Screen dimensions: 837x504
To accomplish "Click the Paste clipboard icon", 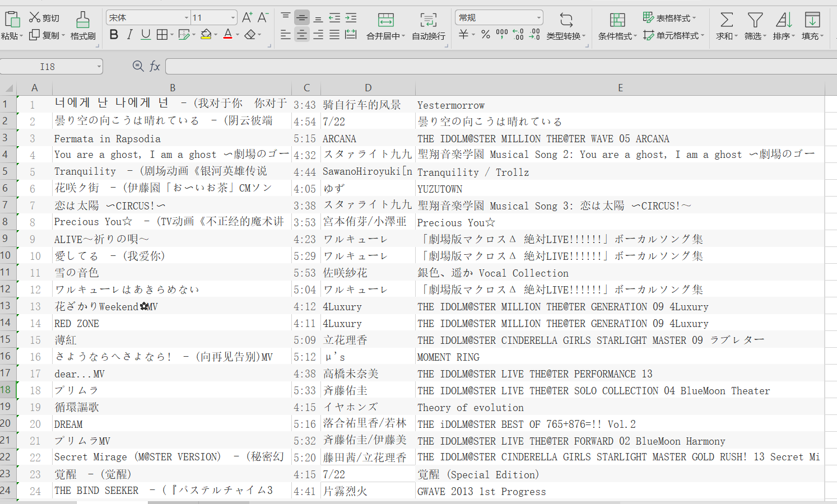I will pyautogui.click(x=12, y=19).
